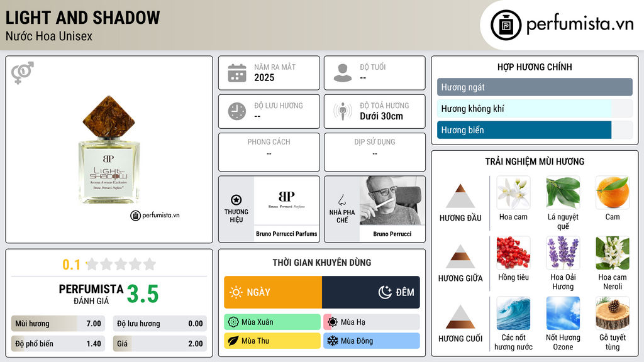Open the Các nốt hương nước wave image
This screenshot has height=362, width=644.
pyautogui.click(x=513, y=313)
